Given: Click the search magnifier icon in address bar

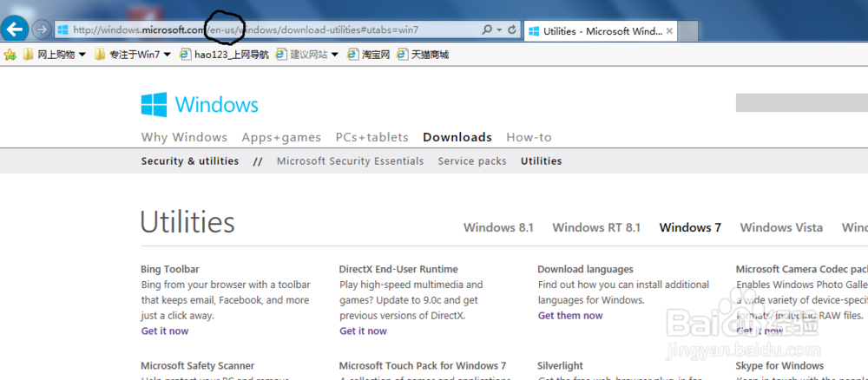Looking at the screenshot, I should 487,29.
